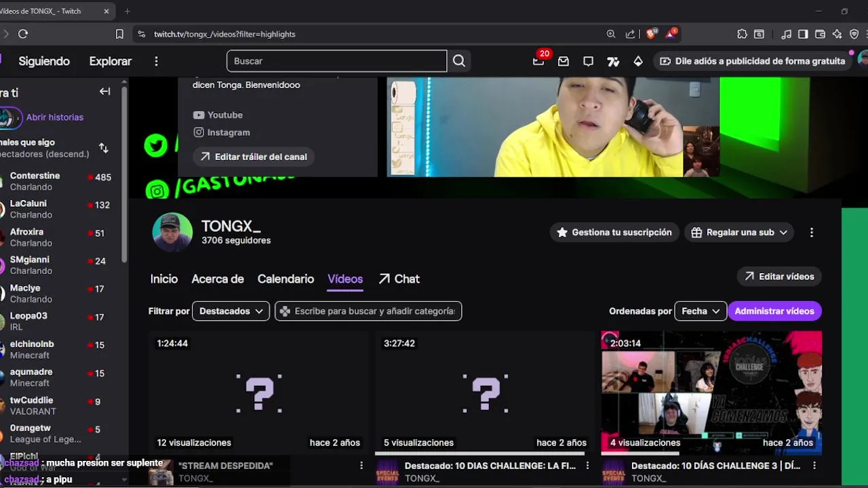Open options dots for 10 DÍAS CHALLENGE 3 video

(x=814, y=466)
